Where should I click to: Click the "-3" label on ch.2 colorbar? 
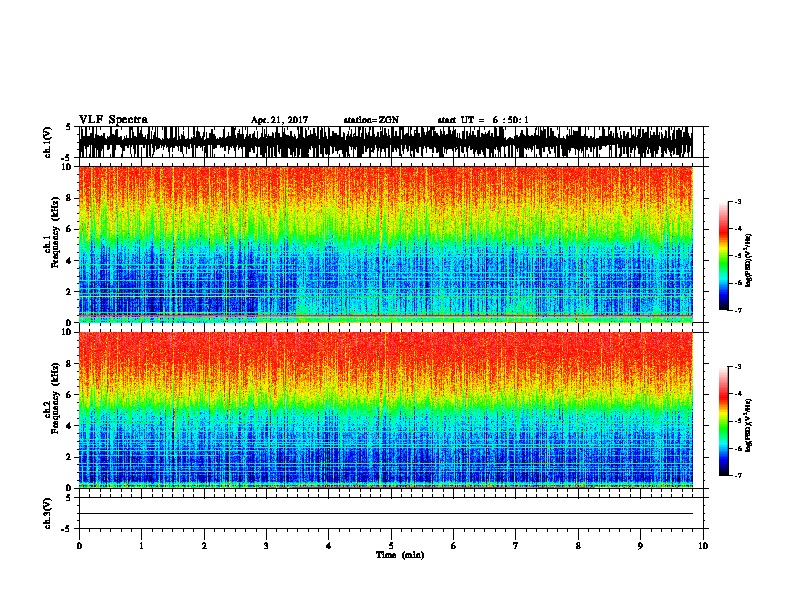737,367
